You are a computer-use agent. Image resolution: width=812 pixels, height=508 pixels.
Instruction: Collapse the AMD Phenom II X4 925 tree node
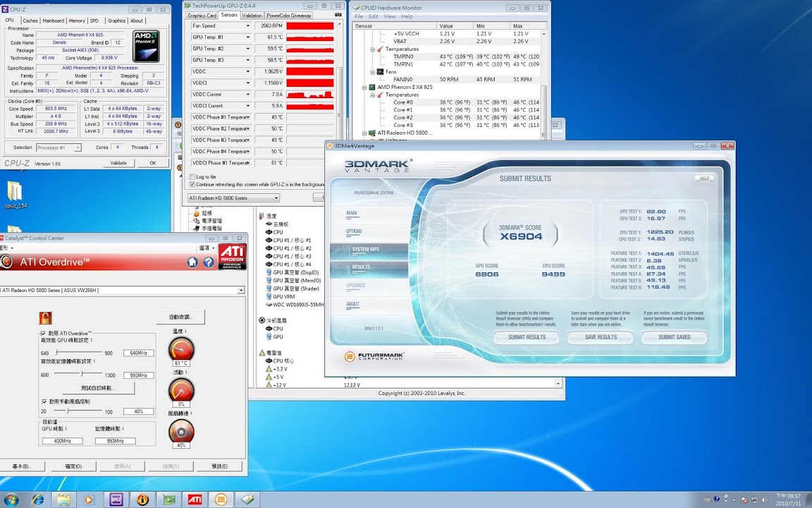(364, 87)
